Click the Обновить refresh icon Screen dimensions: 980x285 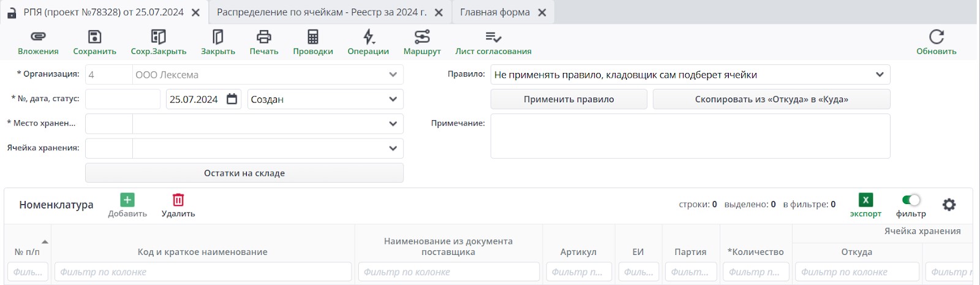[936, 37]
